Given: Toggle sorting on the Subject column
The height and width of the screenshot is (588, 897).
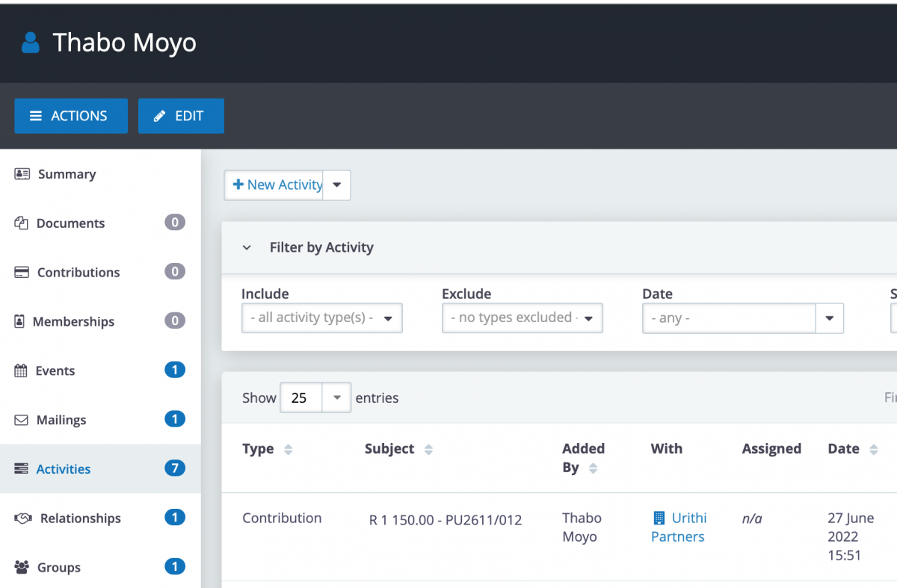Looking at the screenshot, I should tap(428, 449).
